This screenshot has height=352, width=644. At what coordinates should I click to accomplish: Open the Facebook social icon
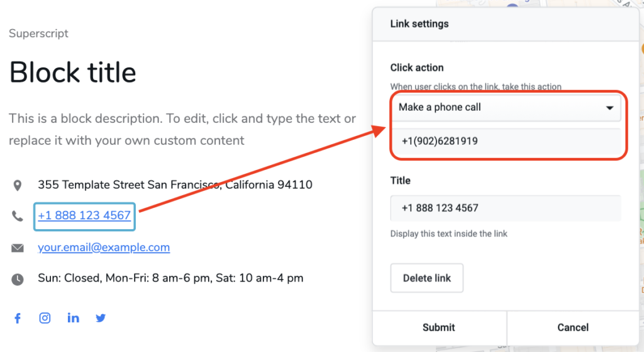click(x=18, y=318)
